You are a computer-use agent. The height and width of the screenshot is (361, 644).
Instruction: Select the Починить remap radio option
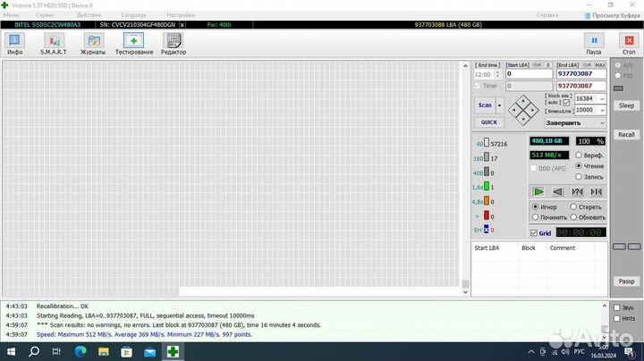(536, 217)
